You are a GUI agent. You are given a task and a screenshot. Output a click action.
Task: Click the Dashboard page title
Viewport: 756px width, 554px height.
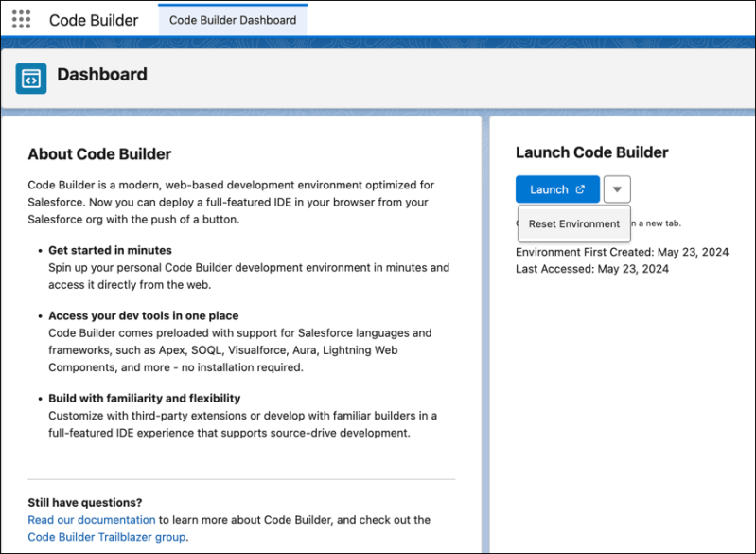pos(102,74)
